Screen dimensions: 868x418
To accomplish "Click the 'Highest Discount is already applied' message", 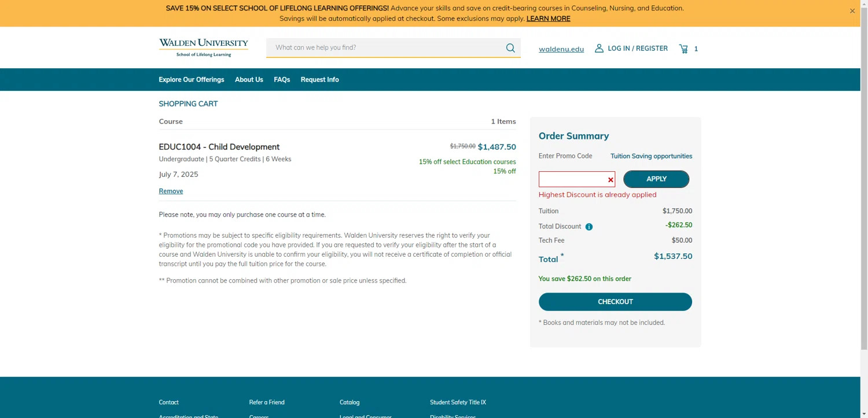I will coord(597,195).
